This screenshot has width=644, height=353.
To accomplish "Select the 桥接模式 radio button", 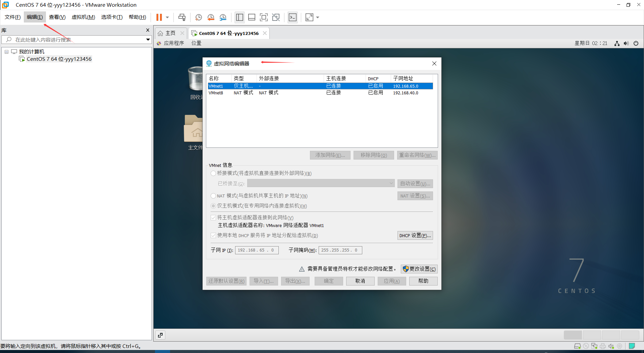I will pos(213,173).
